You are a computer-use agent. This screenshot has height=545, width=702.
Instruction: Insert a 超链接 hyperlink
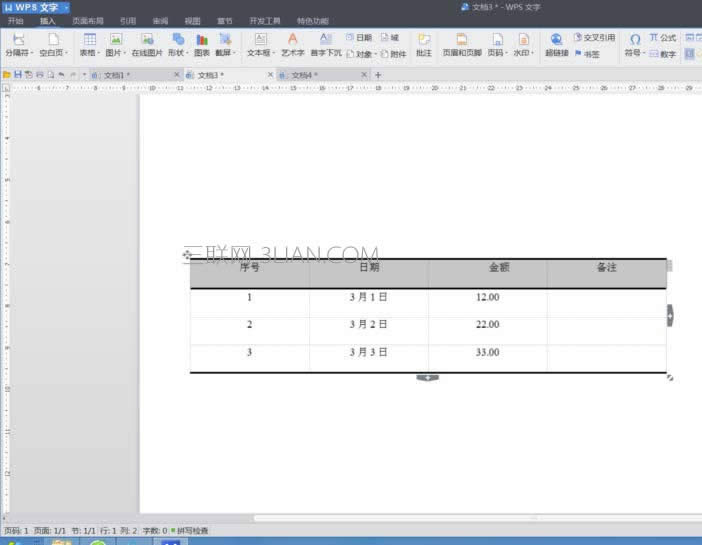556,45
